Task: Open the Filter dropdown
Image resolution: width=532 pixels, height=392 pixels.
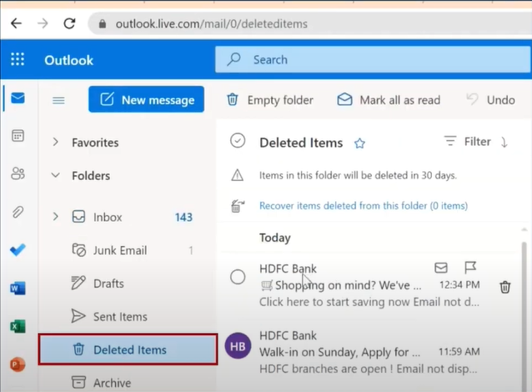Action: 468,141
